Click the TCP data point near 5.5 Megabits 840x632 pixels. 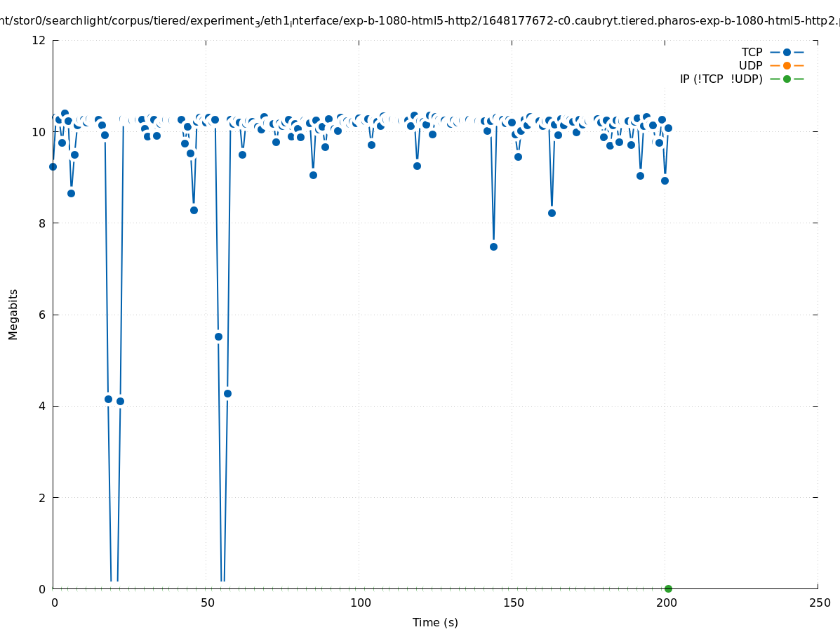point(218,336)
